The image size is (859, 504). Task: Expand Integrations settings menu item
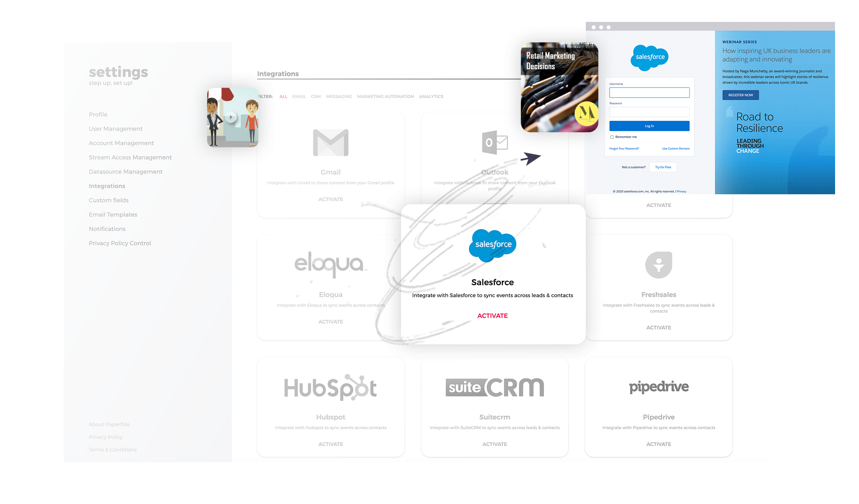pyautogui.click(x=107, y=186)
